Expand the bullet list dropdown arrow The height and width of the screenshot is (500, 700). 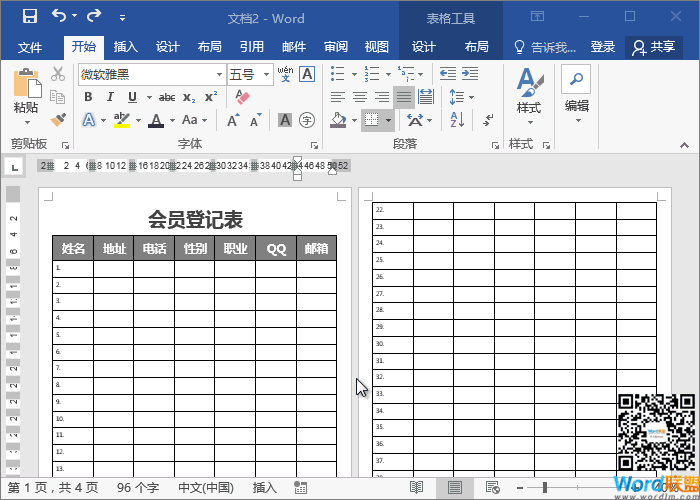tap(354, 74)
